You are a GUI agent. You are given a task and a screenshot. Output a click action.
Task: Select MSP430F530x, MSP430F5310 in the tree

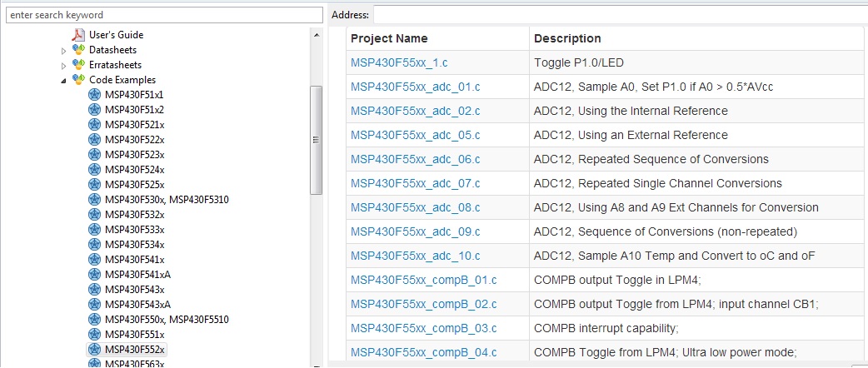point(167,200)
